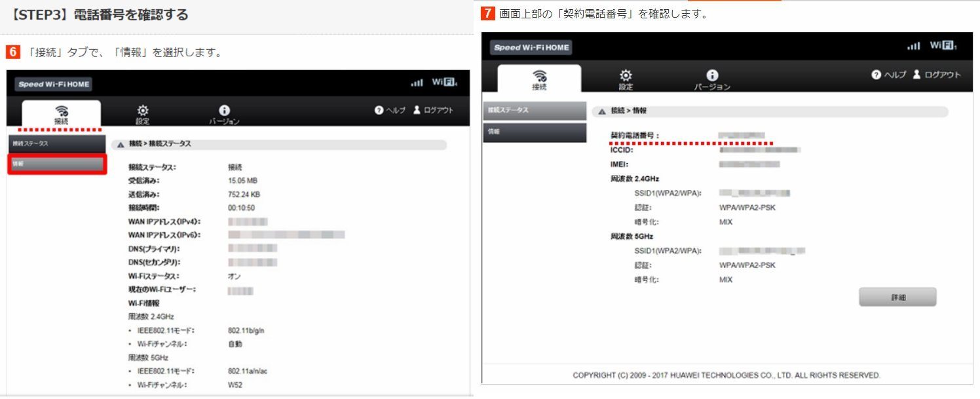Image resolution: width=980 pixels, height=399 pixels.
Task: Click the ログアウト link on the 情報 page
Action: pyautogui.click(x=937, y=75)
